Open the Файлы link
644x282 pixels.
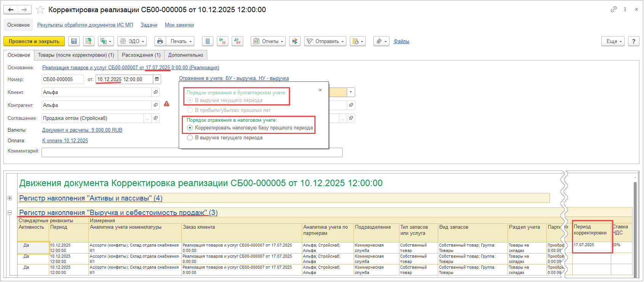pyautogui.click(x=401, y=41)
